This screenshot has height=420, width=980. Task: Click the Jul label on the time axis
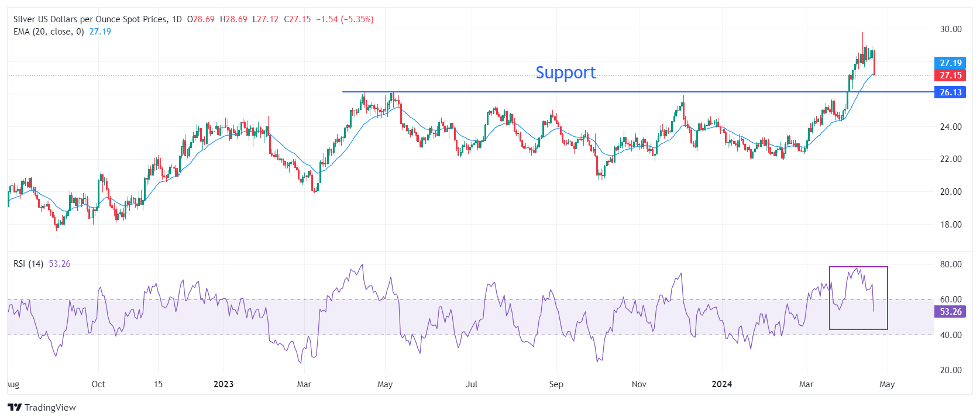472,384
